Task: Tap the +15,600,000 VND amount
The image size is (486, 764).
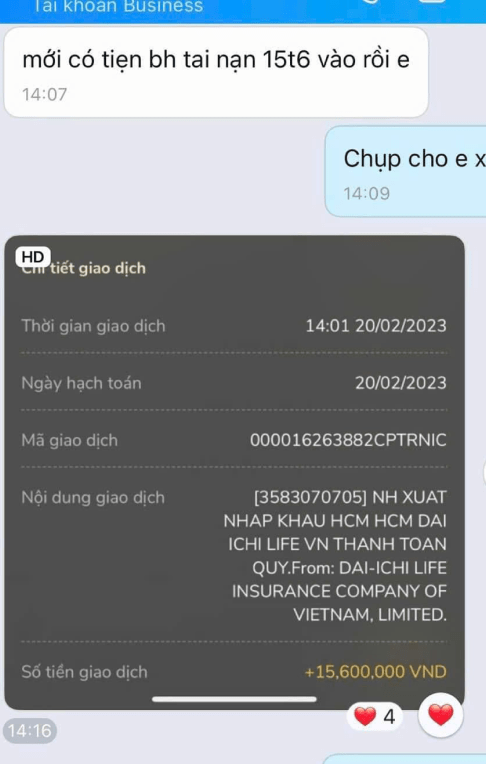Action: 375,672
